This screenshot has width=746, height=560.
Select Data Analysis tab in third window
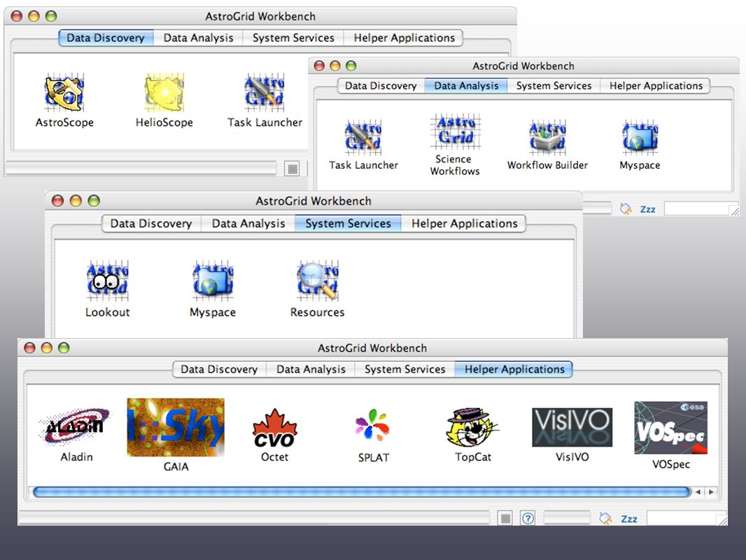pyautogui.click(x=248, y=223)
